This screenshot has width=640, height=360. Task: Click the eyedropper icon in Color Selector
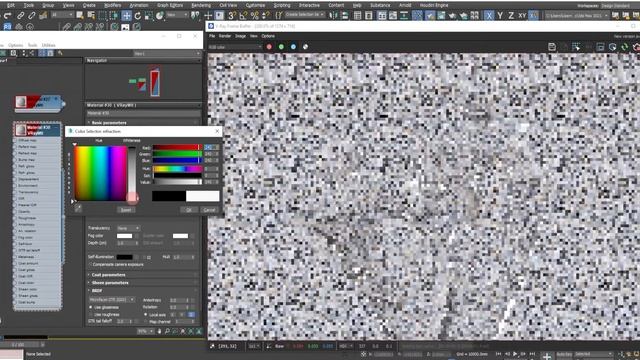point(78,209)
